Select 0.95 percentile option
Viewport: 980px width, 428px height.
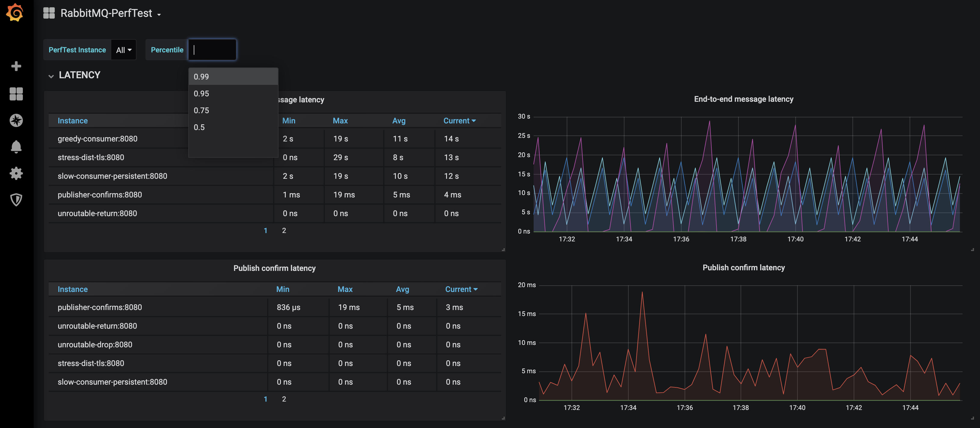pyautogui.click(x=202, y=94)
